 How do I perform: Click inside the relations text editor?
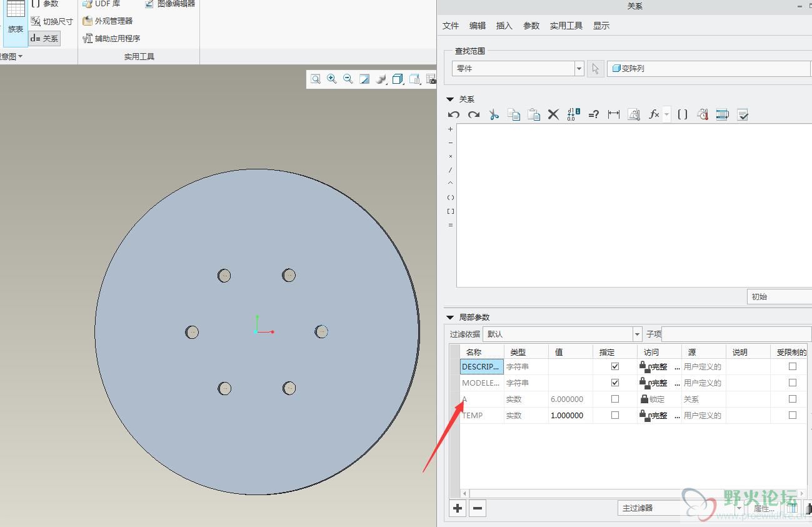tap(634, 206)
